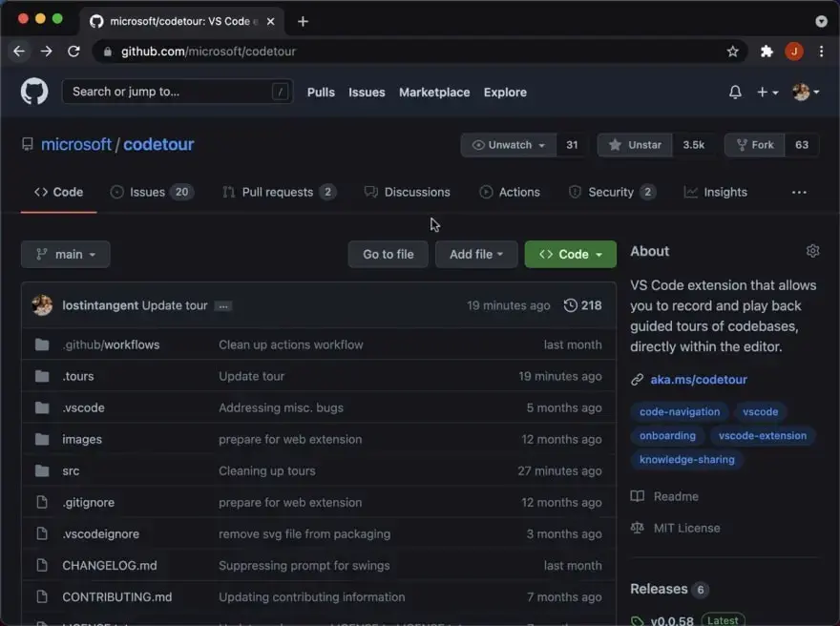Open the codetour repository link
Image resolution: width=840 pixels, height=626 pixels.
tap(158, 145)
